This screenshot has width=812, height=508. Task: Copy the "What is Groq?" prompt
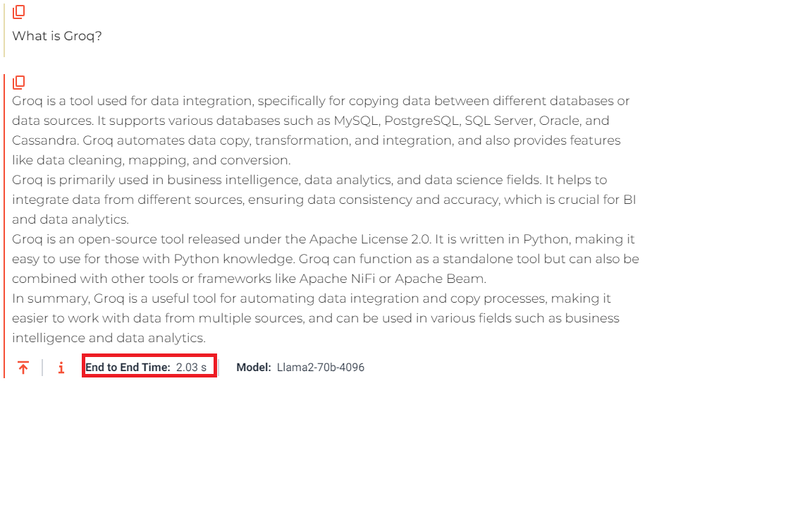18,12
